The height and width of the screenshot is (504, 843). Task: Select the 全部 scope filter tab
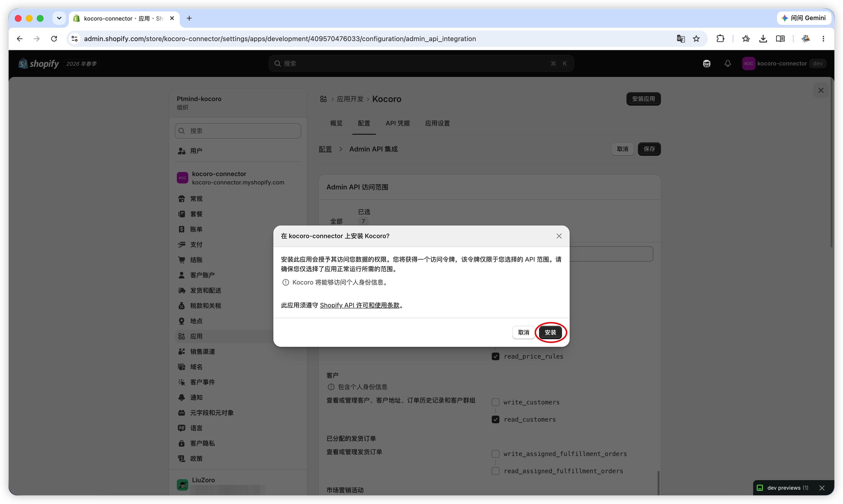coord(336,221)
